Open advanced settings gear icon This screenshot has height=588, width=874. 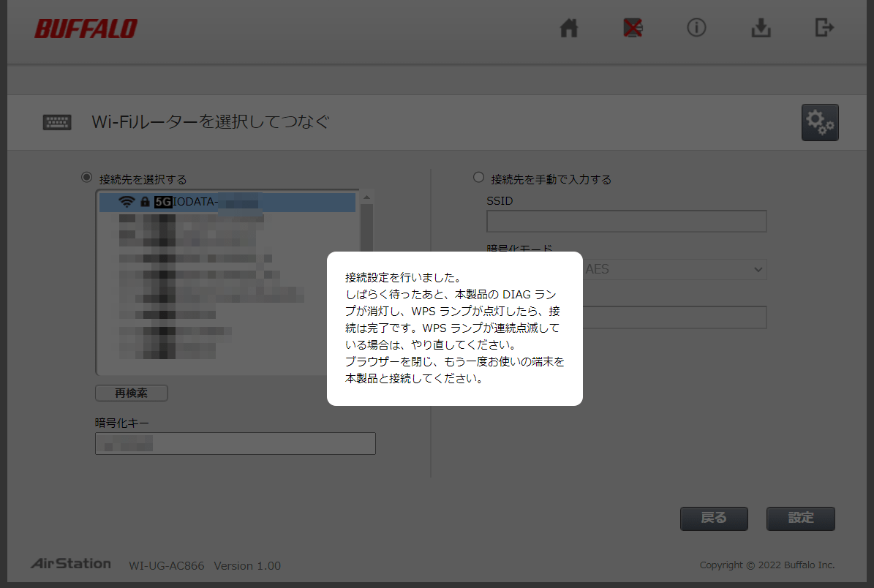click(x=820, y=123)
